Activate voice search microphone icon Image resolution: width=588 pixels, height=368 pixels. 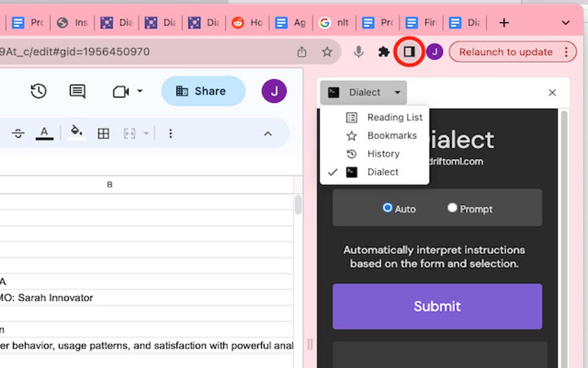point(359,51)
